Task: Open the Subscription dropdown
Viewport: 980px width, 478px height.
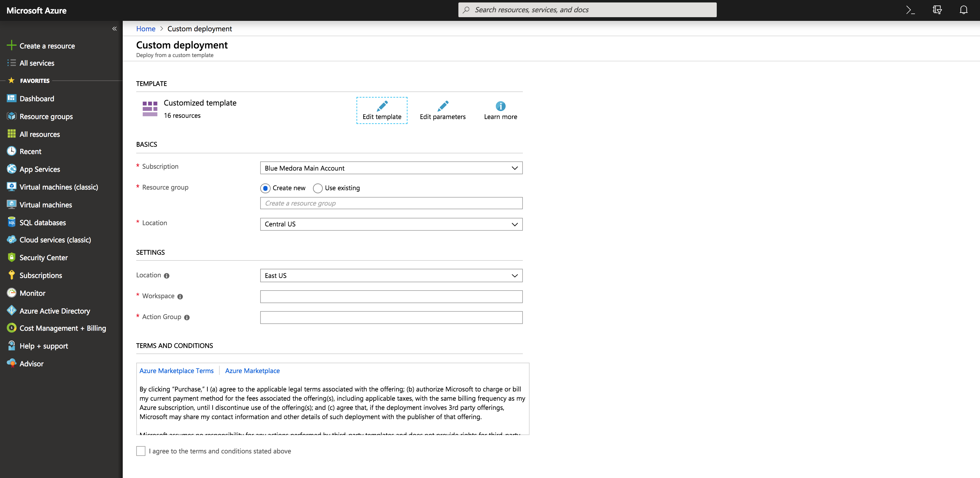Action: pos(391,168)
